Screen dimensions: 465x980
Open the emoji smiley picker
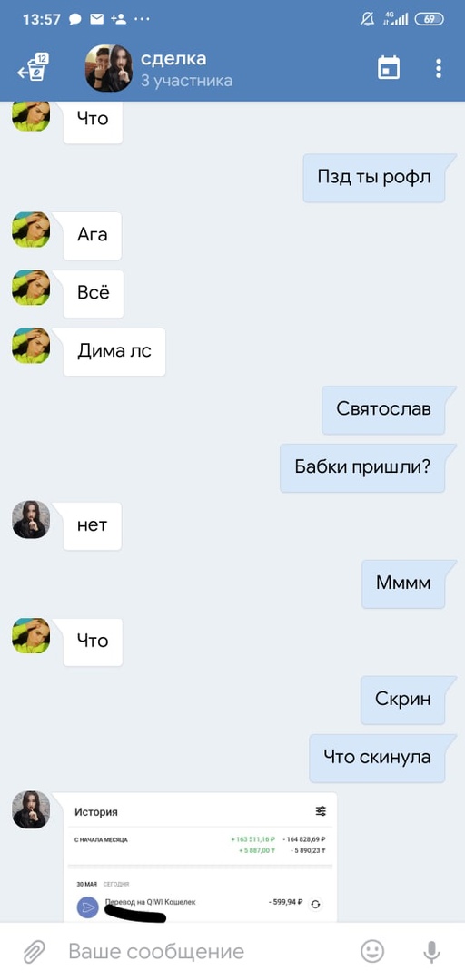(372, 951)
